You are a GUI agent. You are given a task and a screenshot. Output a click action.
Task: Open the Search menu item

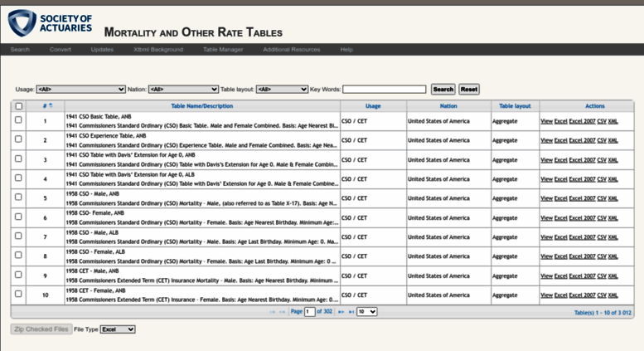pos(20,49)
